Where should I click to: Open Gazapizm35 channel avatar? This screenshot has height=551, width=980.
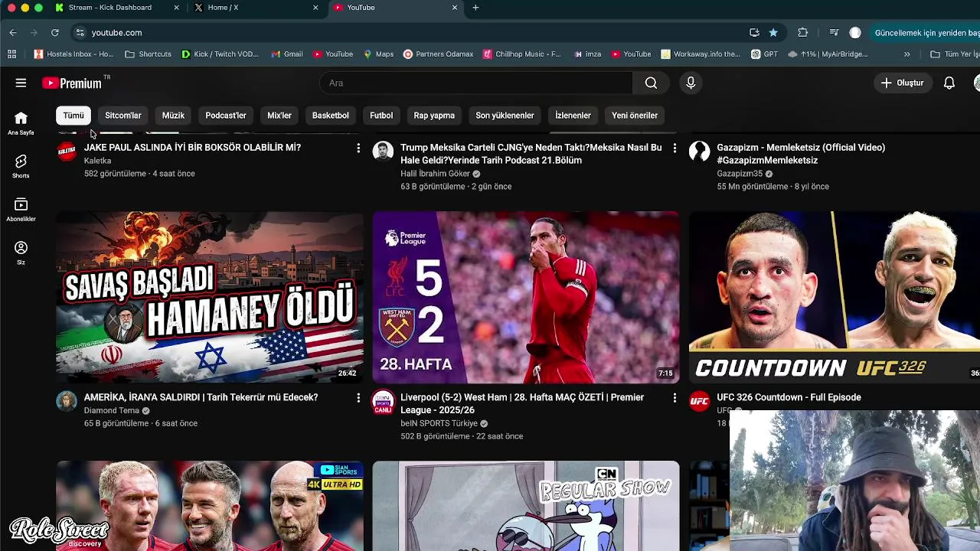pyautogui.click(x=699, y=151)
